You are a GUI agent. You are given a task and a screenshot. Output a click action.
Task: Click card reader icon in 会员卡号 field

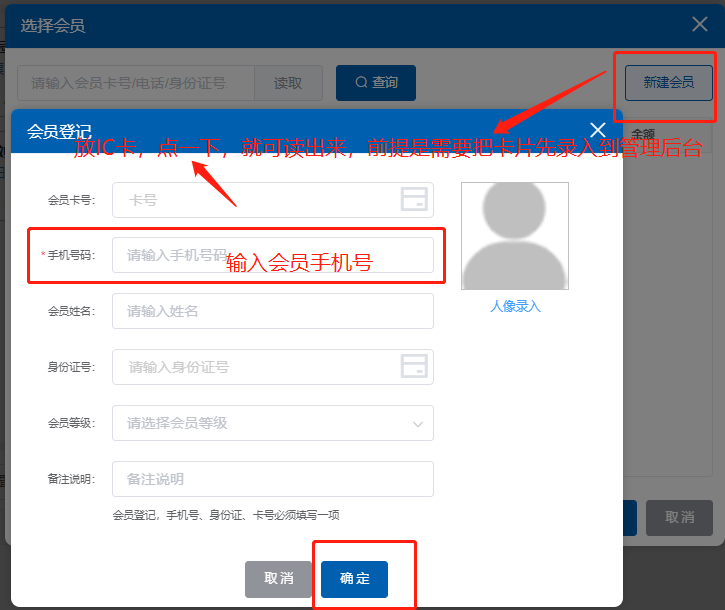click(x=414, y=200)
